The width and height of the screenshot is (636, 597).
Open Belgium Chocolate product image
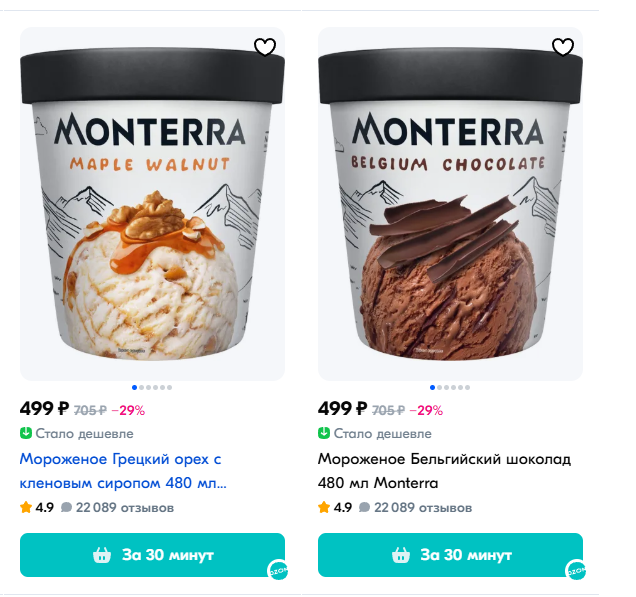click(x=450, y=204)
